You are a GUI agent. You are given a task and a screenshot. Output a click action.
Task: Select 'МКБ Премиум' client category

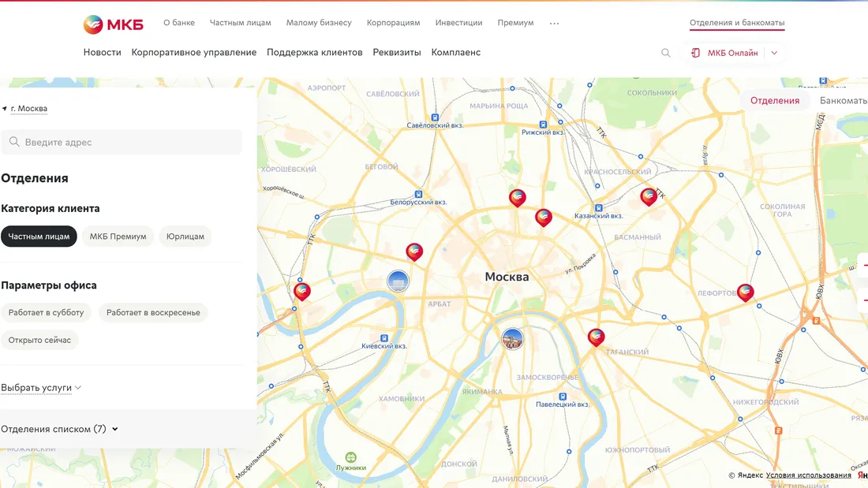point(118,237)
